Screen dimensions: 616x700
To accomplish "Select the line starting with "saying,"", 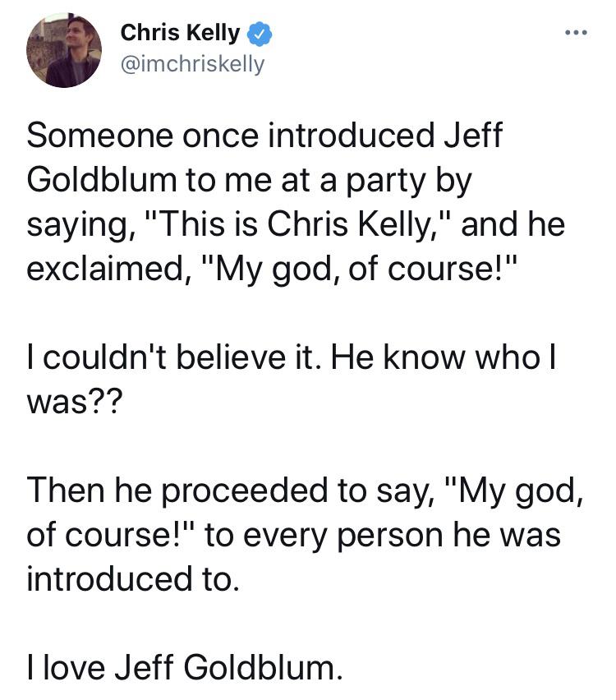I will pos(296,224).
